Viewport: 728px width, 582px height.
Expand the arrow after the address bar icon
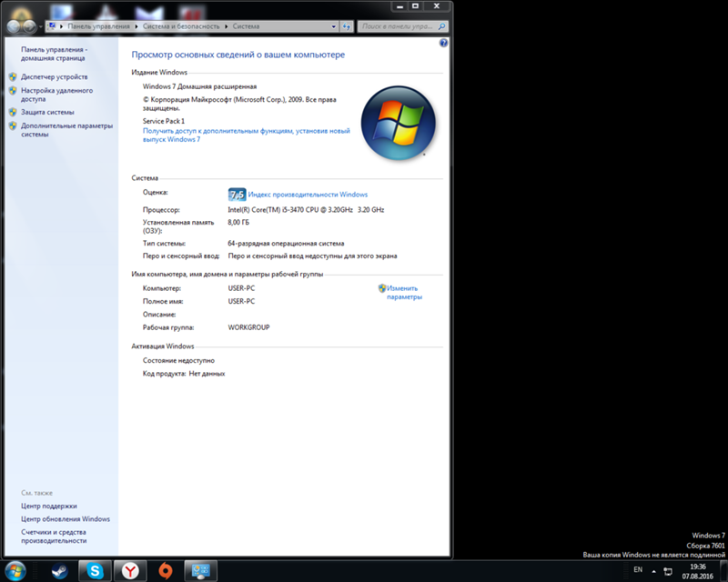[61, 26]
